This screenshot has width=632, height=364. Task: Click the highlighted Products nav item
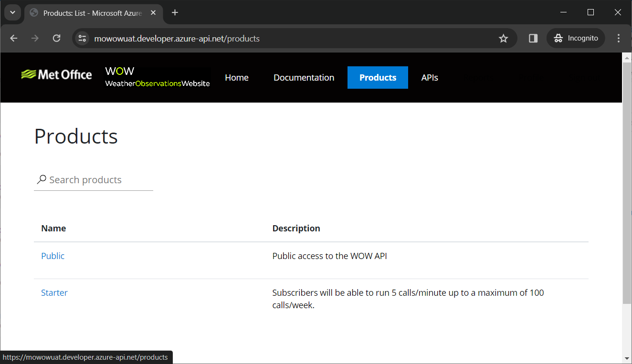click(x=378, y=78)
